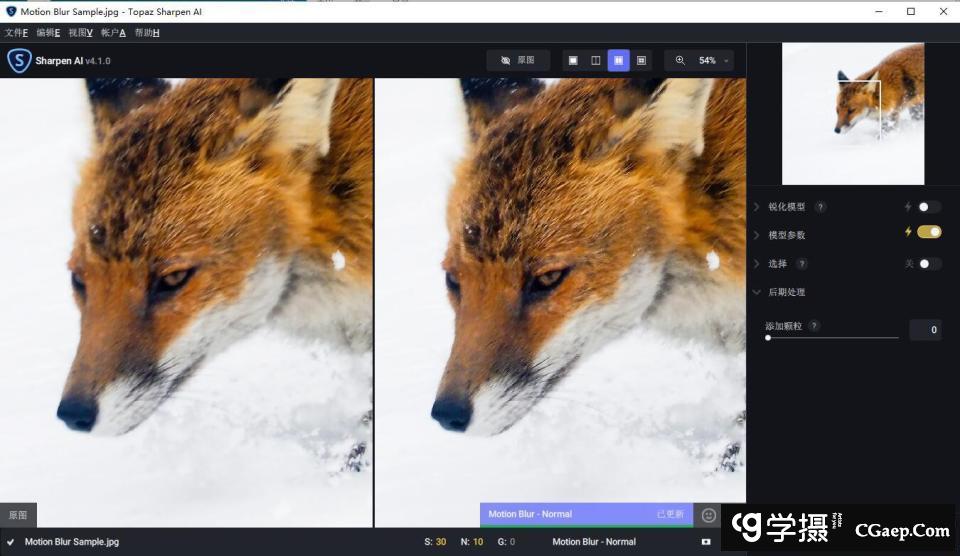Choose the comparison grid view icon
The height and width of the screenshot is (556, 960).
click(642, 61)
